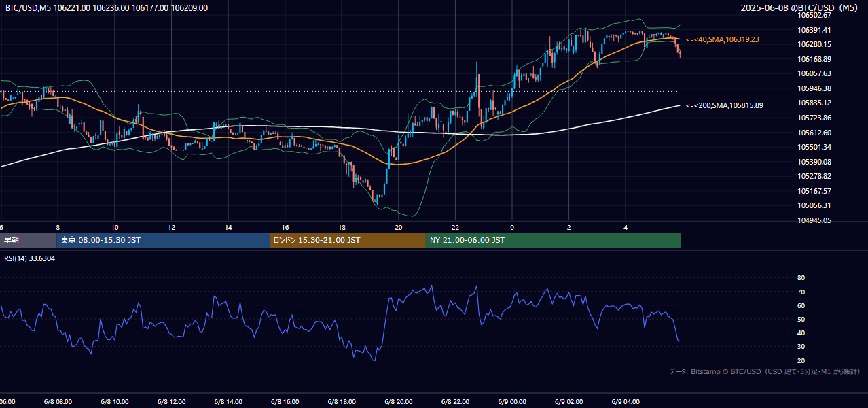
Task: Click the RSI(14) 33.6304 indicator label
Action: (x=30, y=258)
